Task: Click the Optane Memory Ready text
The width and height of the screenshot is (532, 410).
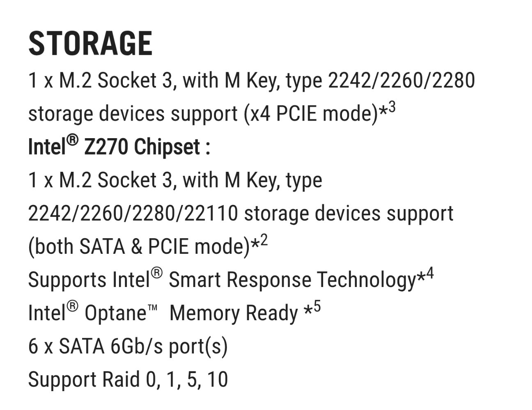Action: pyautogui.click(x=233, y=313)
